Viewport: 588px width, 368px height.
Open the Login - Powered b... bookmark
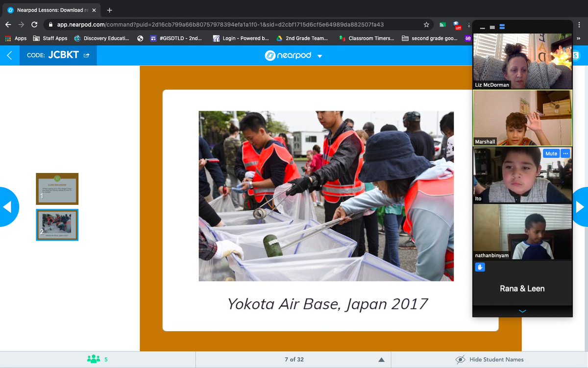point(241,38)
